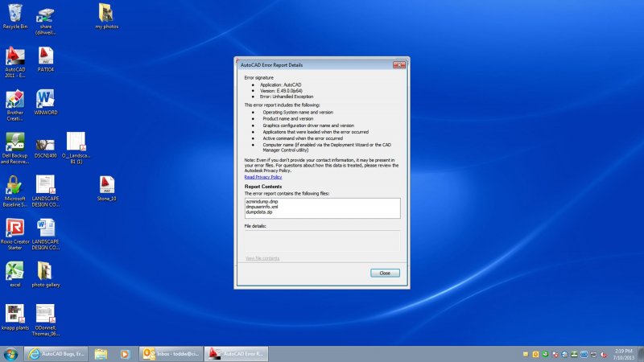This screenshot has width=644, height=362.
Task: Open the Windows Start menu orb
Action: [x=10, y=354]
